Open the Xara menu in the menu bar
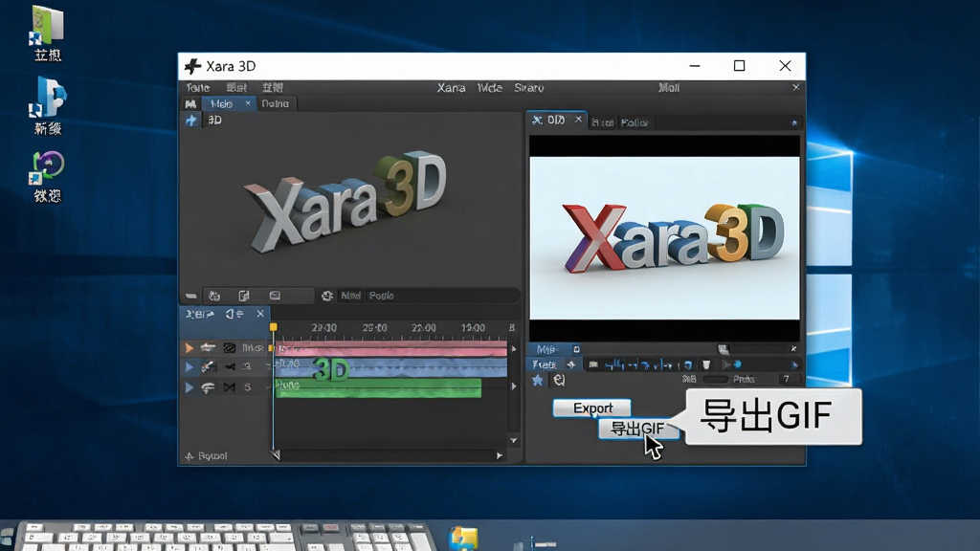Screen dimensions: 980x551 coord(451,88)
